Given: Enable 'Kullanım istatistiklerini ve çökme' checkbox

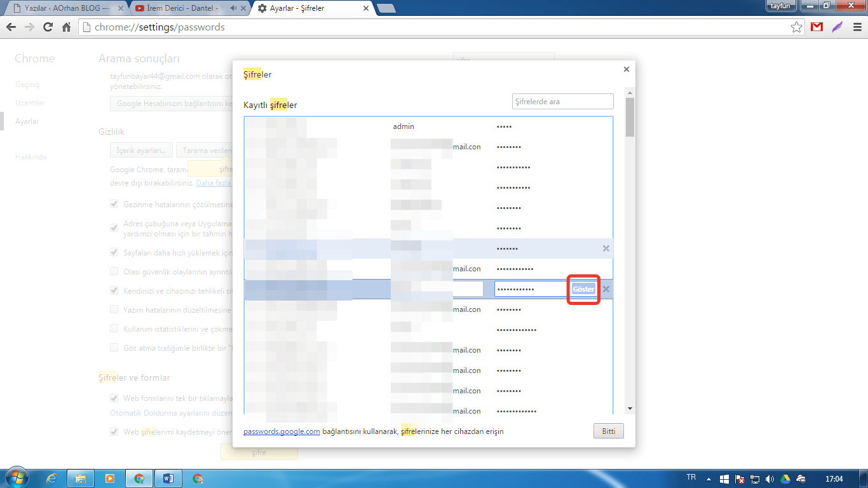Looking at the screenshot, I should (x=114, y=329).
